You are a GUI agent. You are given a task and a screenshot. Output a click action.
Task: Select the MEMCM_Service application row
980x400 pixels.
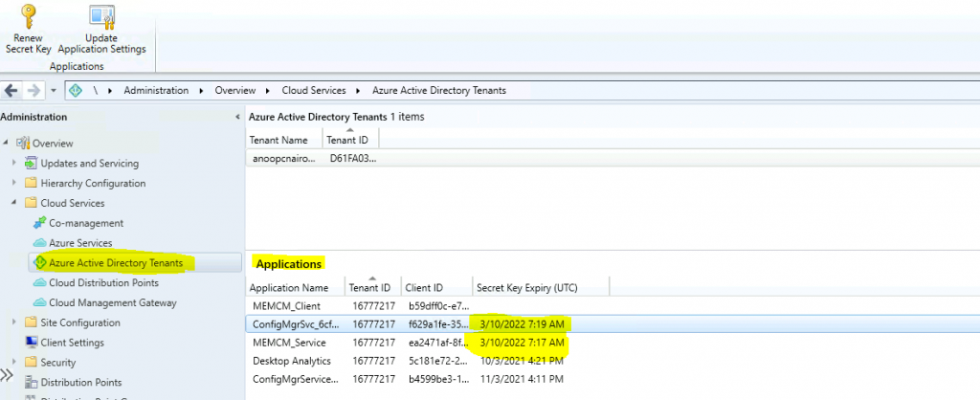click(612, 343)
